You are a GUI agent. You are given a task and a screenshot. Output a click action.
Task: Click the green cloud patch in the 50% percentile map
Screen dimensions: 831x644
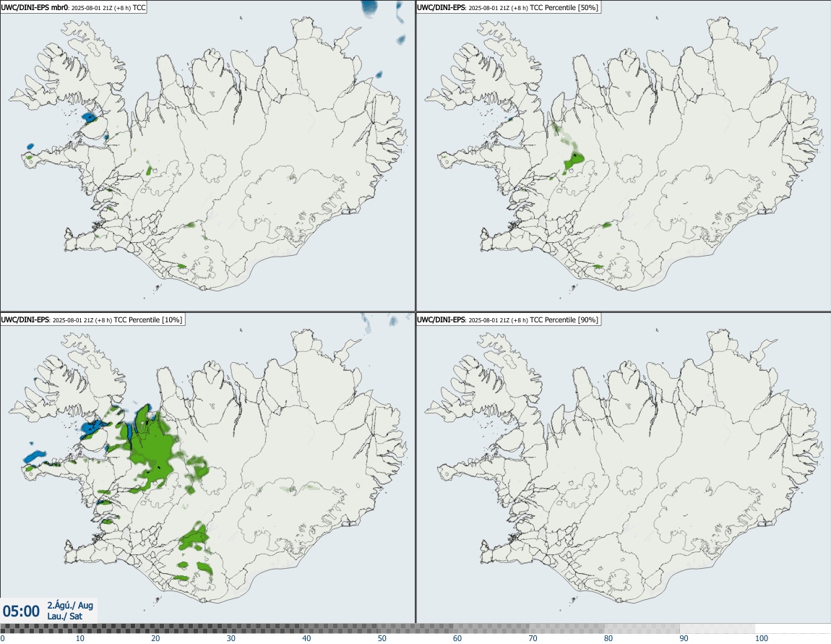tap(574, 162)
